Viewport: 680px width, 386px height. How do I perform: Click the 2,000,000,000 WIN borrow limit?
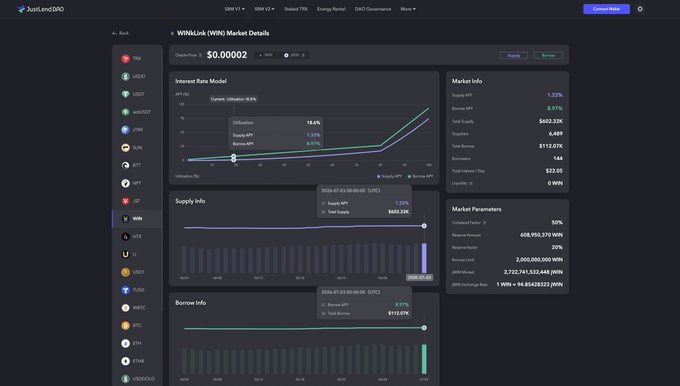point(539,259)
